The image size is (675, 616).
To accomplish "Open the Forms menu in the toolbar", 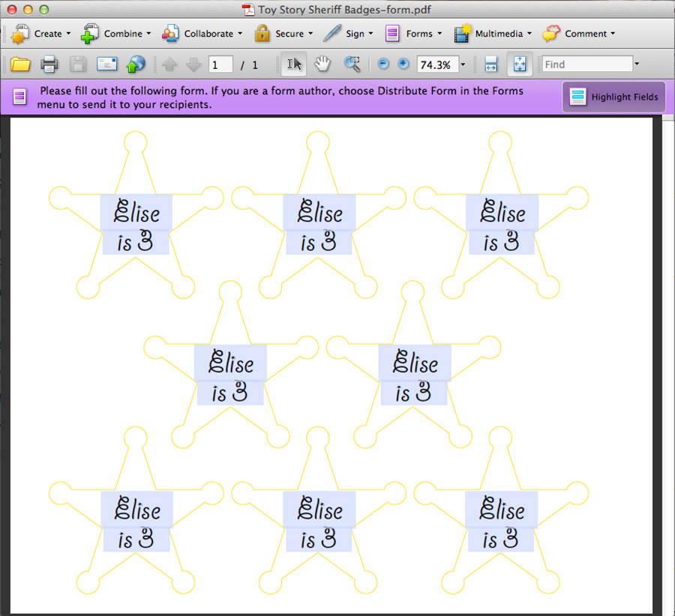I will (413, 34).
